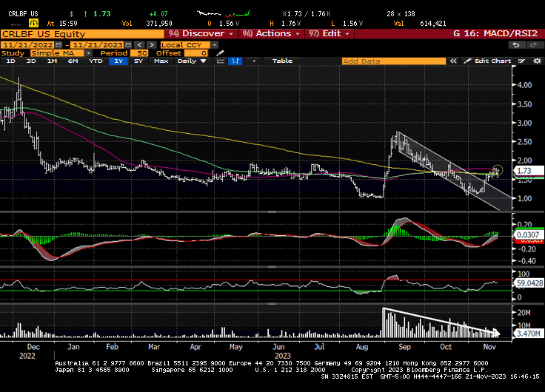Click the Table button
The height and width of the screenshot is (392, 545).
click(x=282, y=61)
